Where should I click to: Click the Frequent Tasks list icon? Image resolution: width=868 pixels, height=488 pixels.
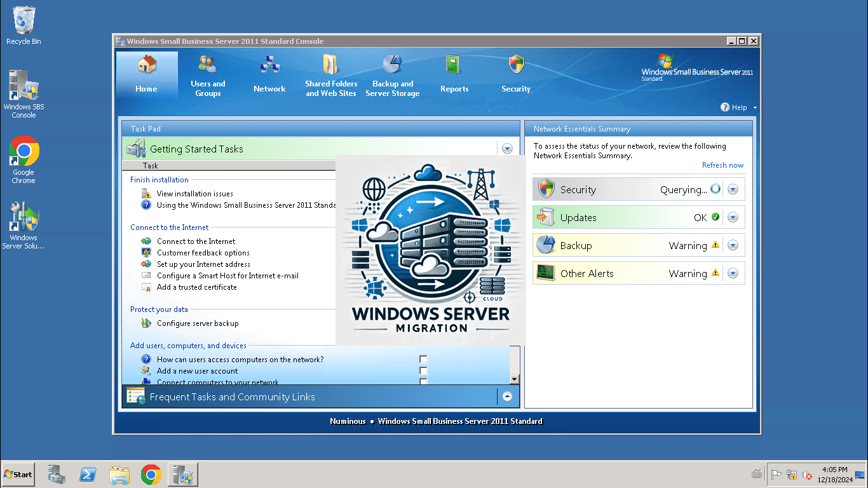click(136, 396)
